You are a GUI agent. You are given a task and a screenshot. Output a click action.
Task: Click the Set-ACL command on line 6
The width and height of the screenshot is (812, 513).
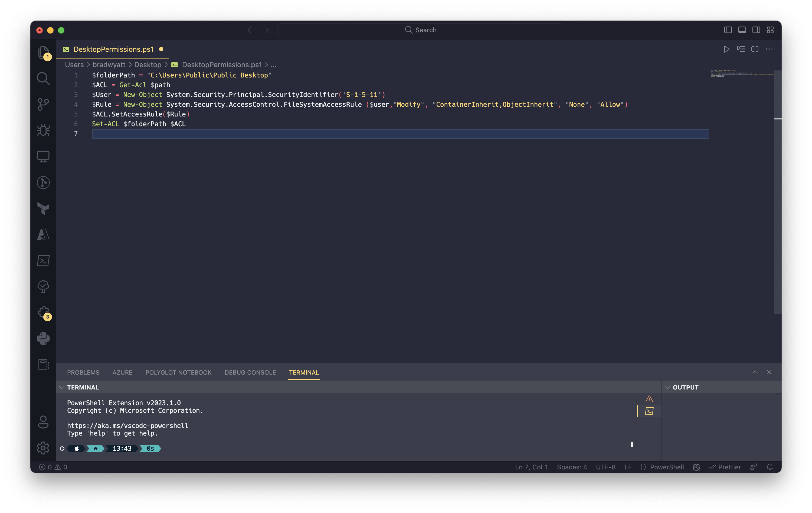pos(106,124)
